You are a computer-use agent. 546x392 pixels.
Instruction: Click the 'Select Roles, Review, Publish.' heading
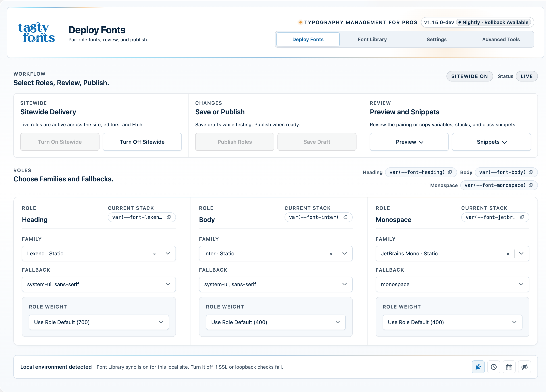point(61,83)
